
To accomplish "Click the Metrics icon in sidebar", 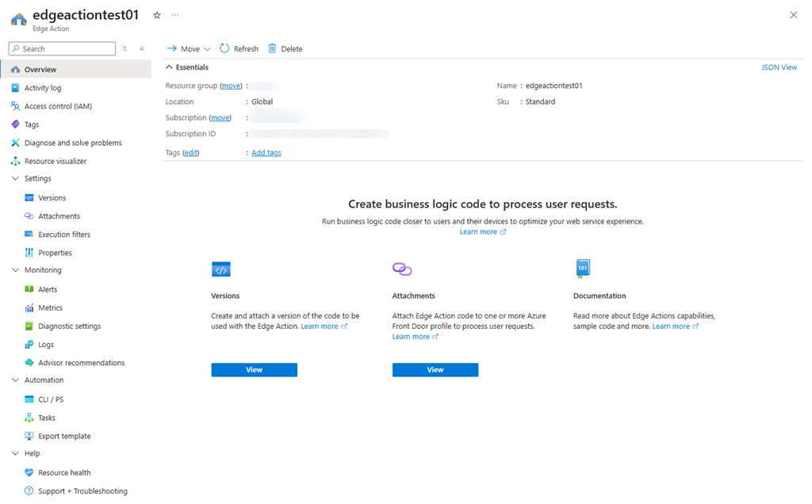I will [x=29, y=308].
